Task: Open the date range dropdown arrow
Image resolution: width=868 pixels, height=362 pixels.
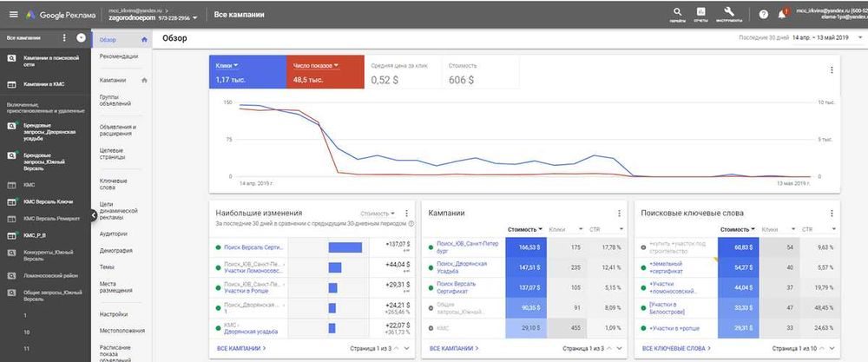Action: pos(859,38)
